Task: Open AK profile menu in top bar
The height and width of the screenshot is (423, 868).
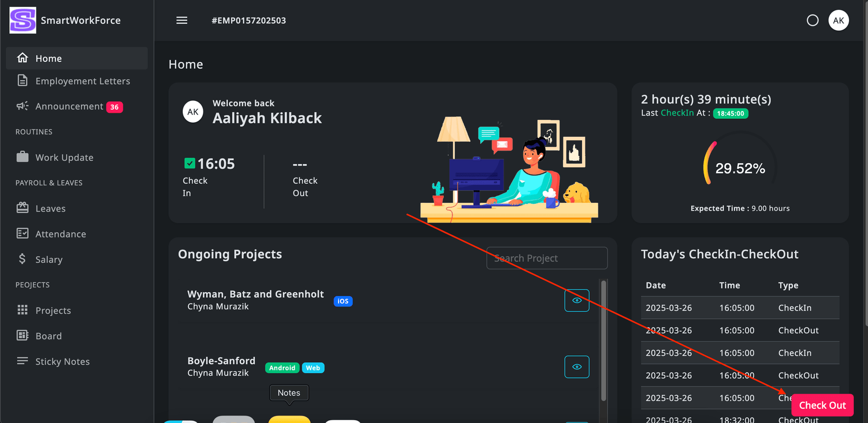Action: 838,21
